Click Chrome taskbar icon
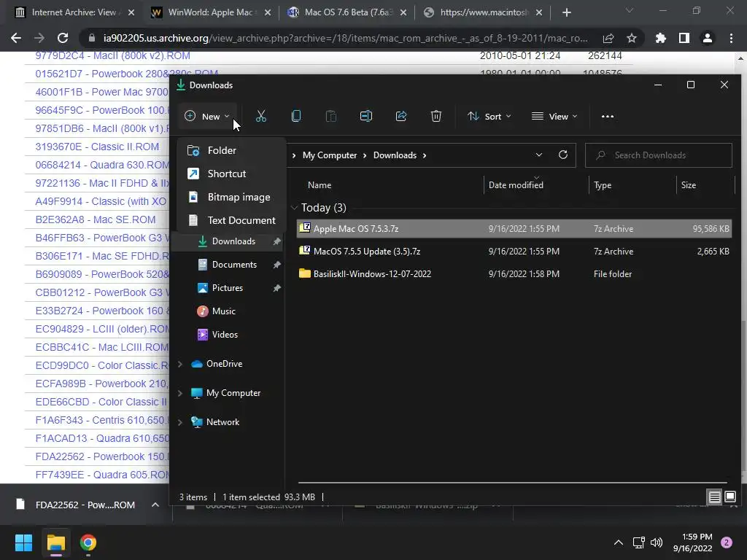This screenshot has height=560, width=747. (88, 542)
